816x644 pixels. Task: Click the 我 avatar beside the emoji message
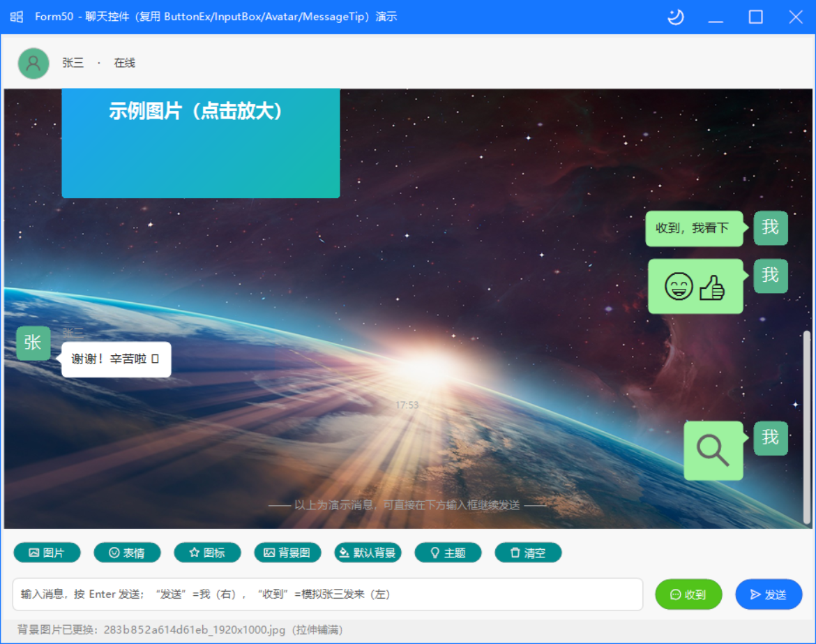(x=770, y=276)
